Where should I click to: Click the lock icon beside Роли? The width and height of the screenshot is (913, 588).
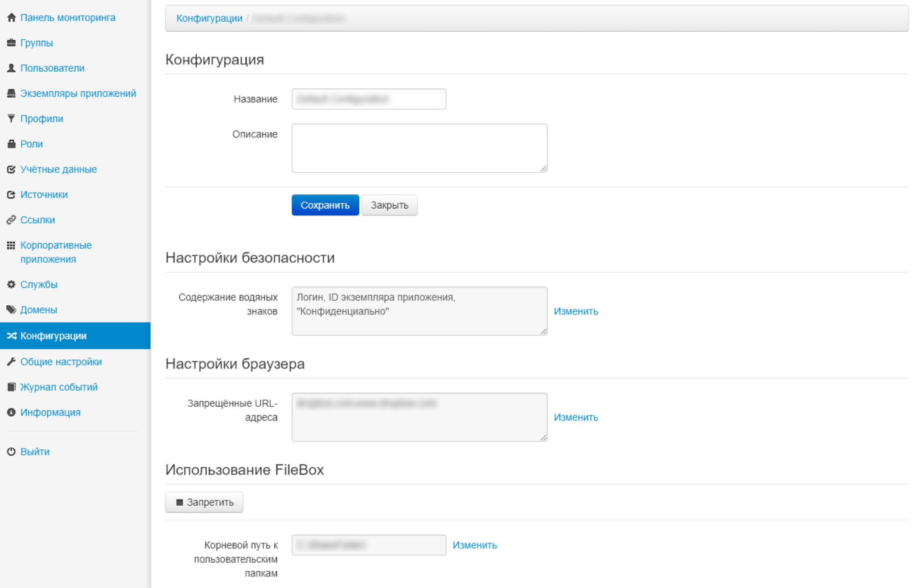[12, 144]
